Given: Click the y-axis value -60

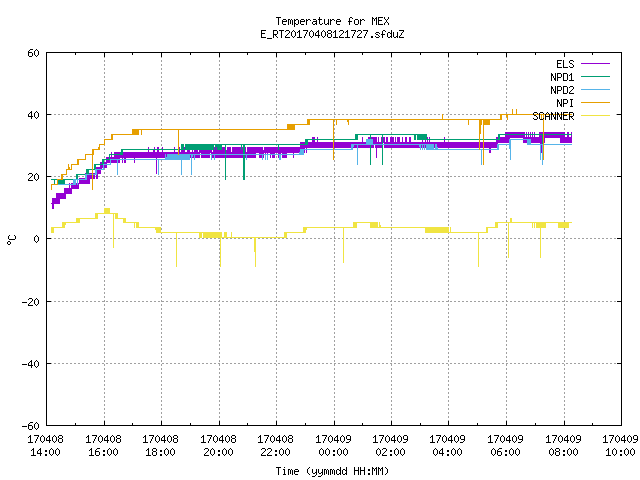Looking at the screenshot, I should [31, 426].
